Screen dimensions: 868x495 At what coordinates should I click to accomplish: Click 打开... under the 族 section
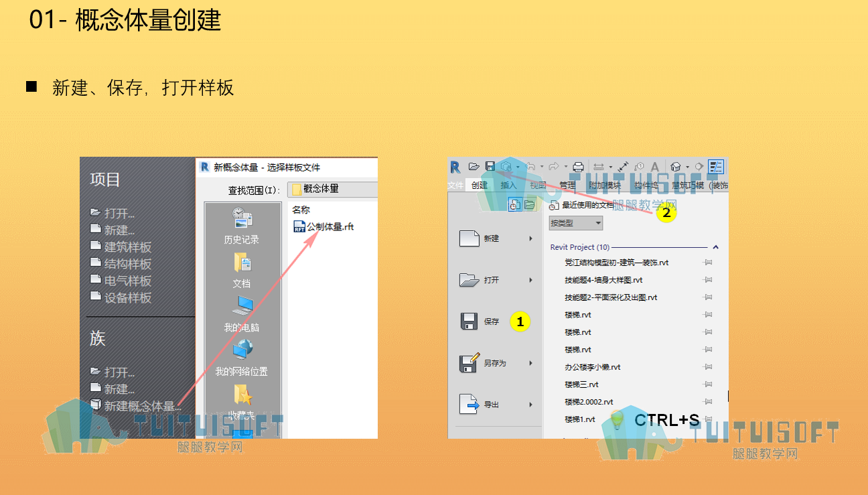pos(119,372)
